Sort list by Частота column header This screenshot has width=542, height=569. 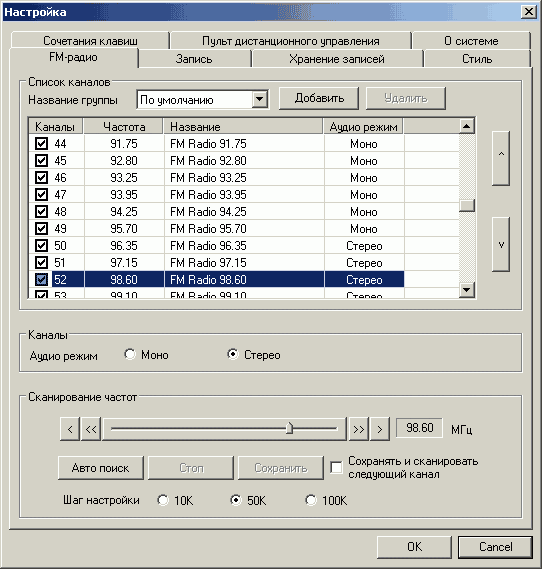[124, 127]
